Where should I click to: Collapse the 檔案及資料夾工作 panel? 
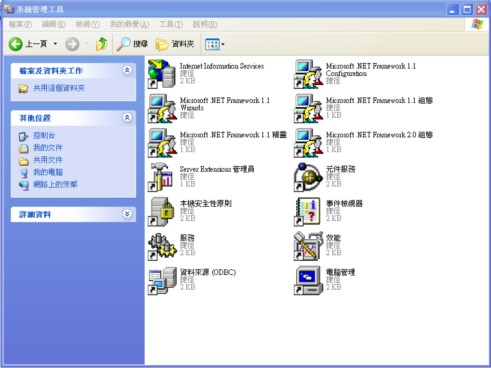point(127,70)
